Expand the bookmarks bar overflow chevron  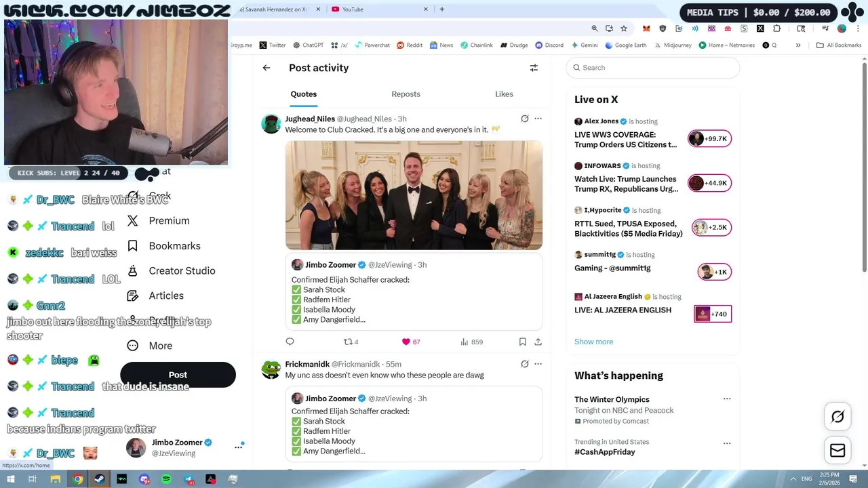(798, 45)
